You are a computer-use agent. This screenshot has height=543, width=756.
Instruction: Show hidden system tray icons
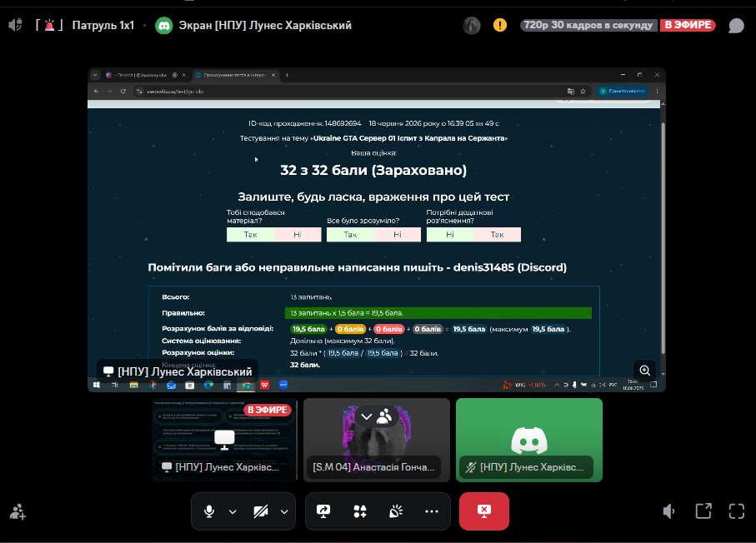(557, 385)
